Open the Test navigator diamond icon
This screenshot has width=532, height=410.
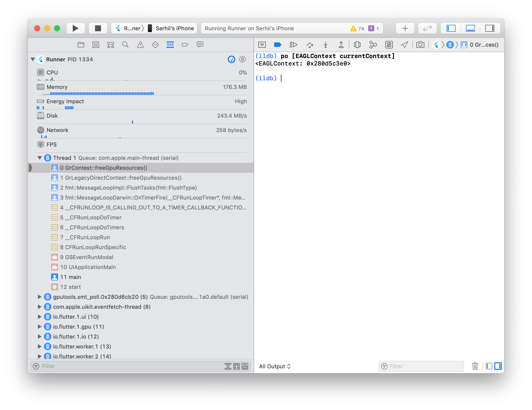pos(155,45)
